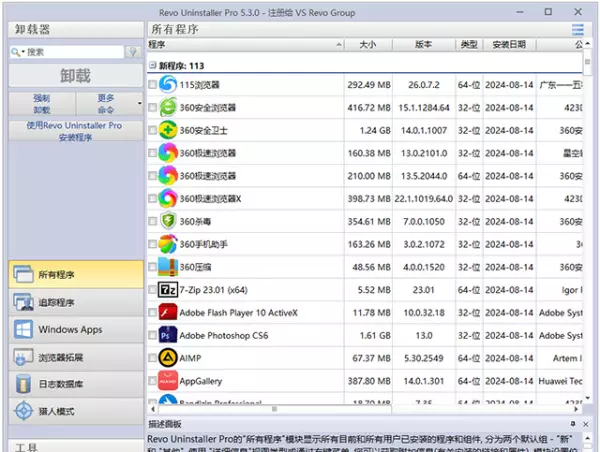The image size is (600, 452).
Task: Check the 360安全浏览器 checkbox
Action: (152, 107)
